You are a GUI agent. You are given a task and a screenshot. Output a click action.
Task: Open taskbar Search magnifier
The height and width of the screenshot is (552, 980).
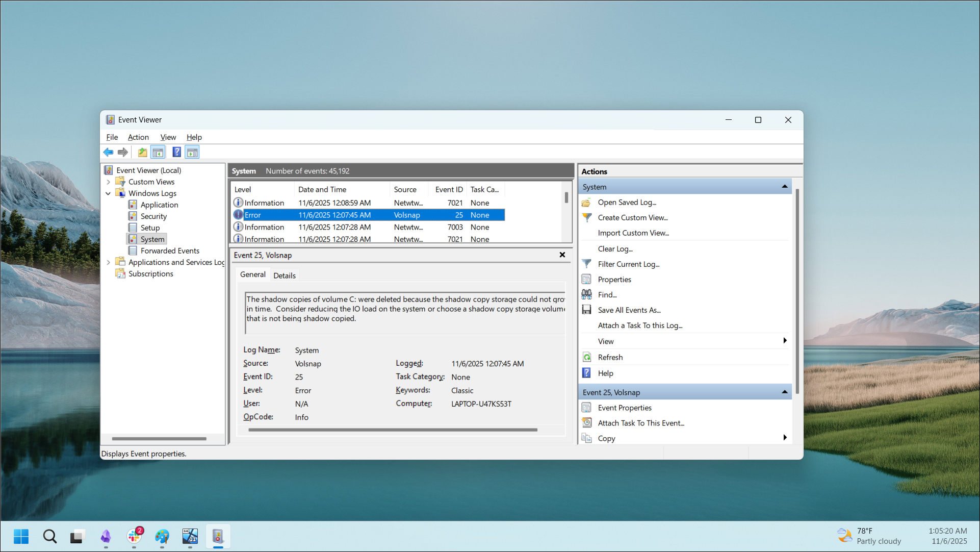[49, 537]
